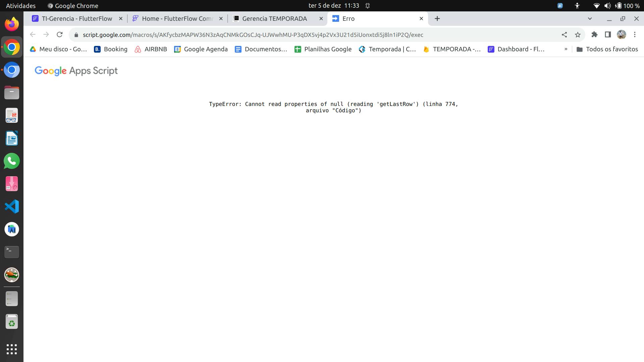Screen dimensions: 644x362
Task: Reload the current Apps Script page
Action: [60, 35]
